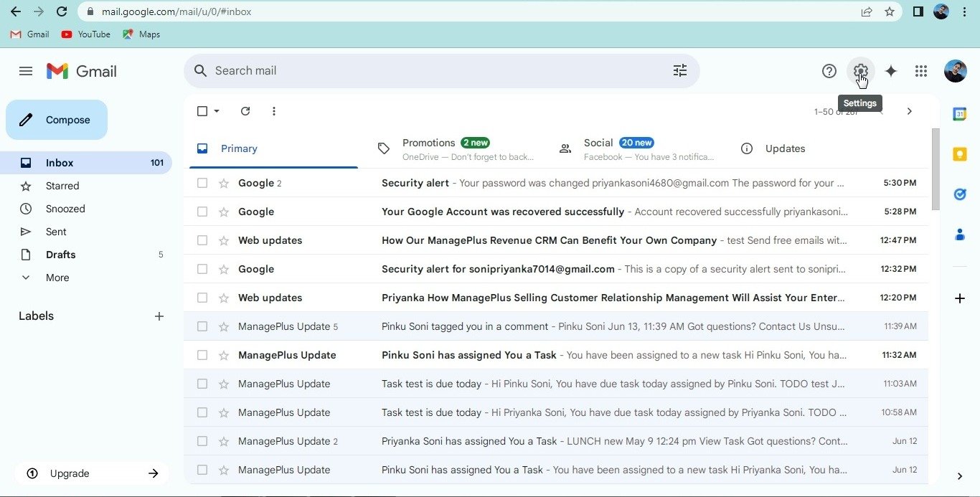Image resolution: width=980 pixels, height=497 pixels.
Task: Open Google Calendar side panel
Action: coord(960,114)
